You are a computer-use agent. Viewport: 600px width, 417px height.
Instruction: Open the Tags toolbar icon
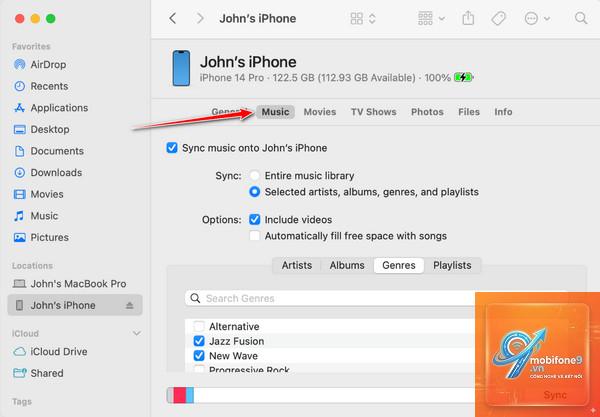(499, 18)
